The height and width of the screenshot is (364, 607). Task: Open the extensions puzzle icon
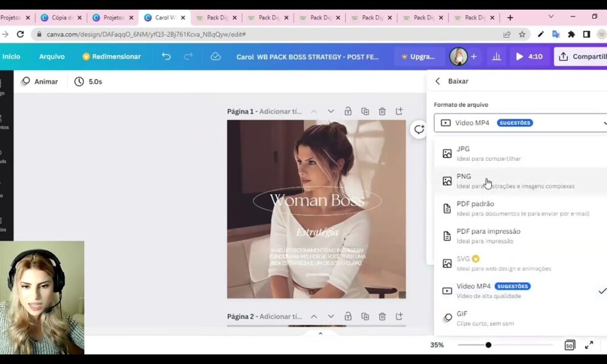tap(571, 35)
